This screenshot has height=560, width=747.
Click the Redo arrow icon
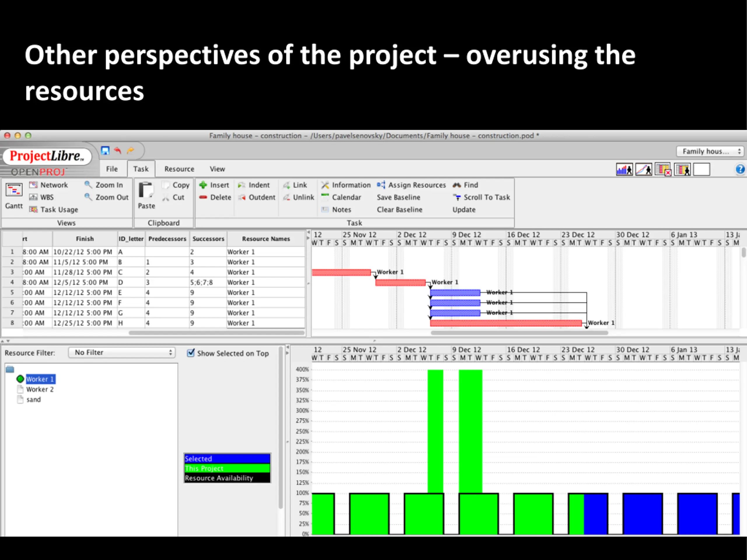[x=130, y=150]
